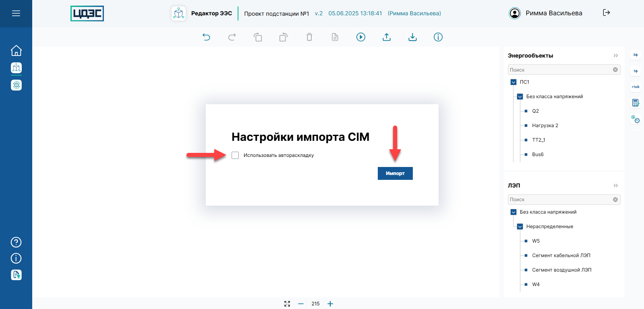The width and height of the screenshot is (644, 309).
Task: Click the fit-to-screen icon at bottom
Action: tap(287, 304)
